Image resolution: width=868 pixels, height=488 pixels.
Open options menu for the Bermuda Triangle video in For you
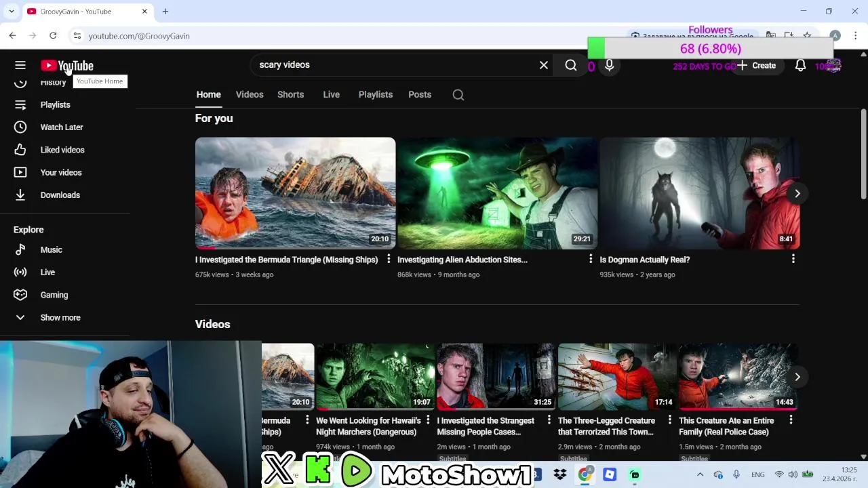[389, 259]
